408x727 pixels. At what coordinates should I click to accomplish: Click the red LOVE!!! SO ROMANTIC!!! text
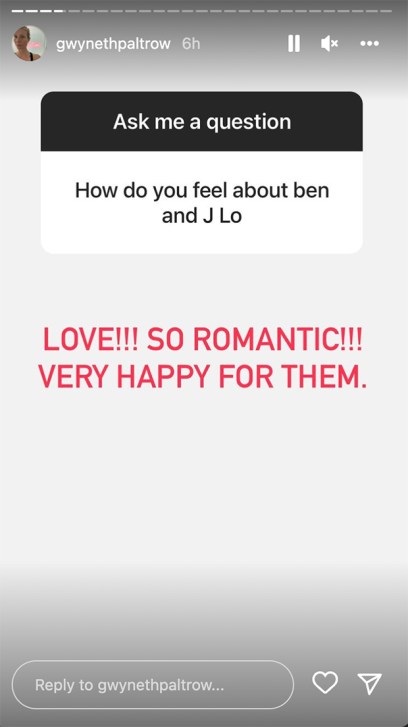pyautogui.click(x=203, y=341)
